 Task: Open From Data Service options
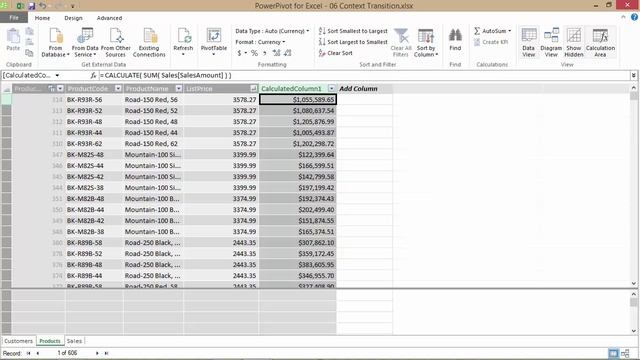pos(85,42)
